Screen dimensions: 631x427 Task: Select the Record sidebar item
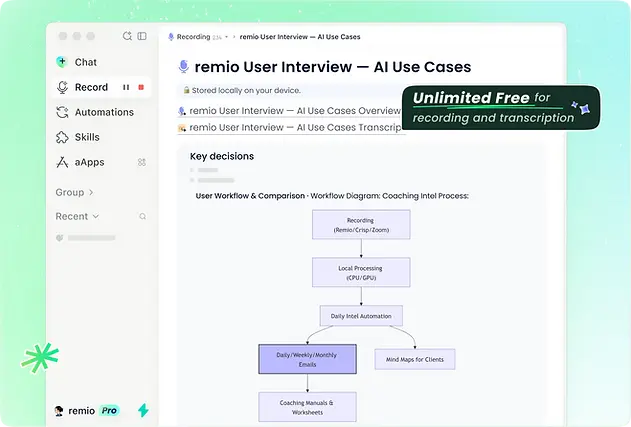coord(101,87)
